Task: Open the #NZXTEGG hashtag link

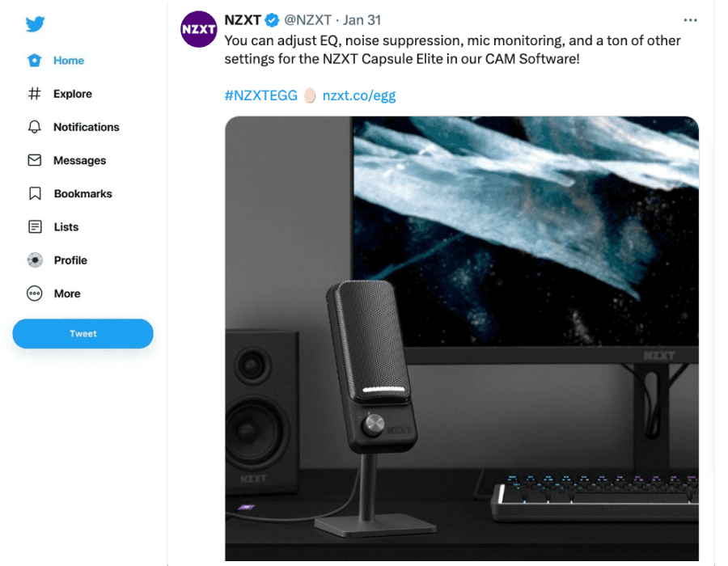Action: click(261, 95)
